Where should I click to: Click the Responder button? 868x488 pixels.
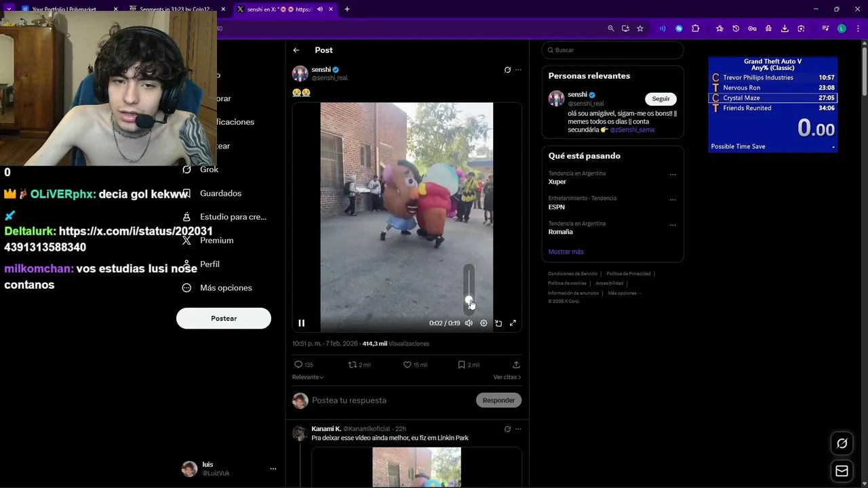coord(498,401)
